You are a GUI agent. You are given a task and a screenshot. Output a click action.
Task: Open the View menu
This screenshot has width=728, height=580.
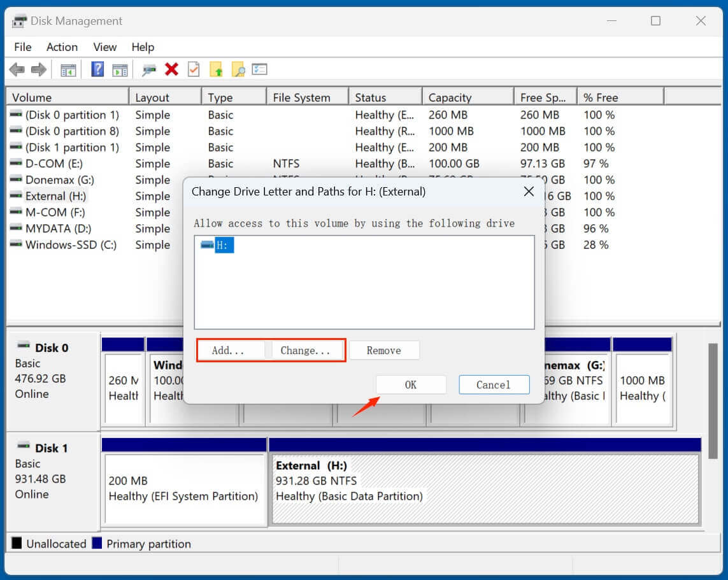[104, 47]
